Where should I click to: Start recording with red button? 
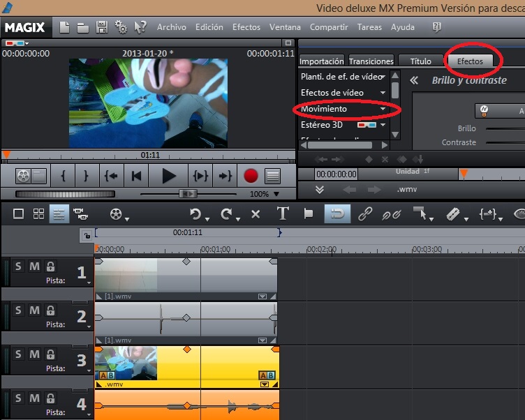pyautogui.click(x=251, y=176)
